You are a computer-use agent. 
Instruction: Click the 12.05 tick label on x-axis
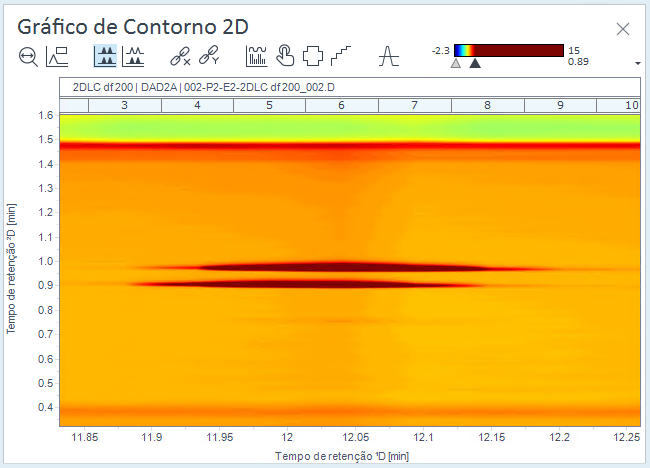click(x=356, y=437)
